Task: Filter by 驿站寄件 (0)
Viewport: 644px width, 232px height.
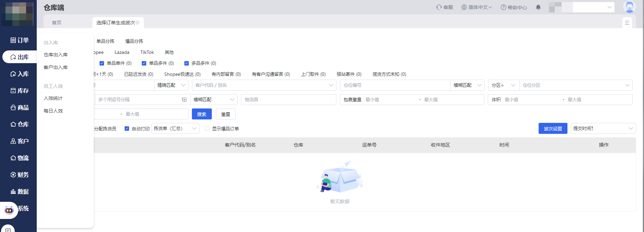Action: (x=349, y=74)
